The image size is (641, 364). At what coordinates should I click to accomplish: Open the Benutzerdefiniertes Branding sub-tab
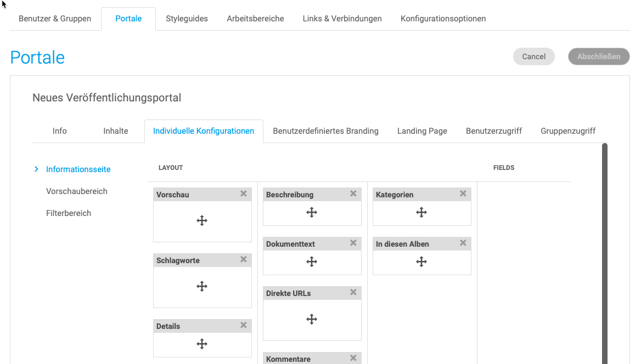pos(326,131)
